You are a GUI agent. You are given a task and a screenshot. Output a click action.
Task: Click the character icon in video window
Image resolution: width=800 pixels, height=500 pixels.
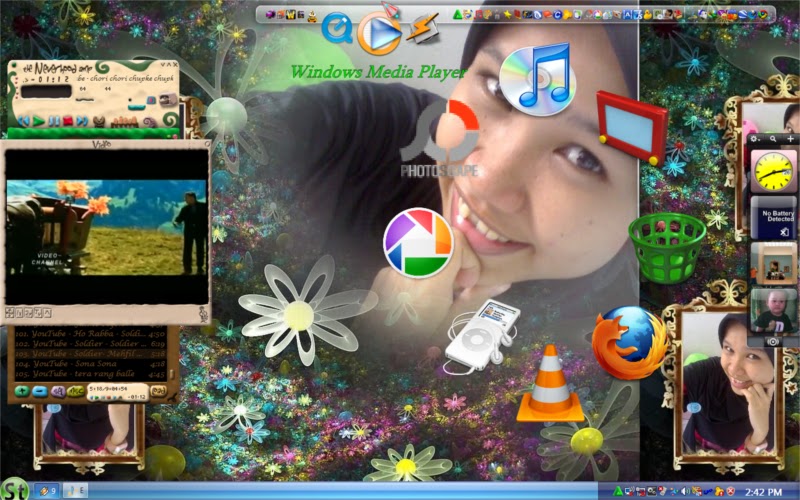point(204,314)
